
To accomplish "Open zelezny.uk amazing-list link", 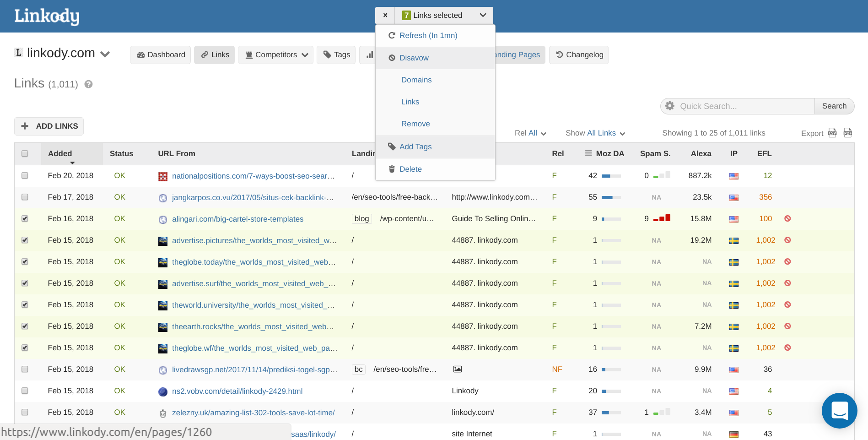I will click(x=253, y=413).
